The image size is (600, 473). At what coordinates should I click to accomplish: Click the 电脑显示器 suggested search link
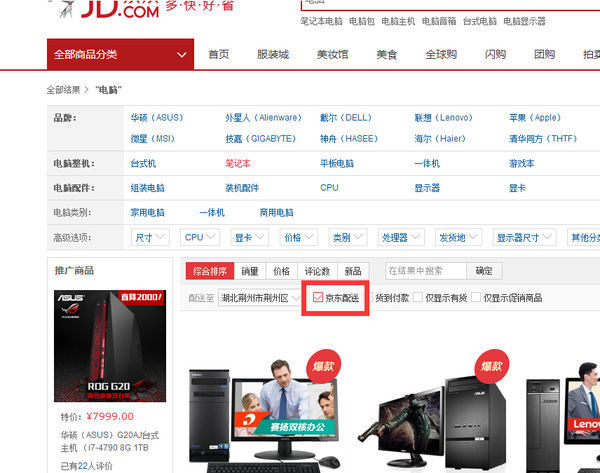(524, 21)
